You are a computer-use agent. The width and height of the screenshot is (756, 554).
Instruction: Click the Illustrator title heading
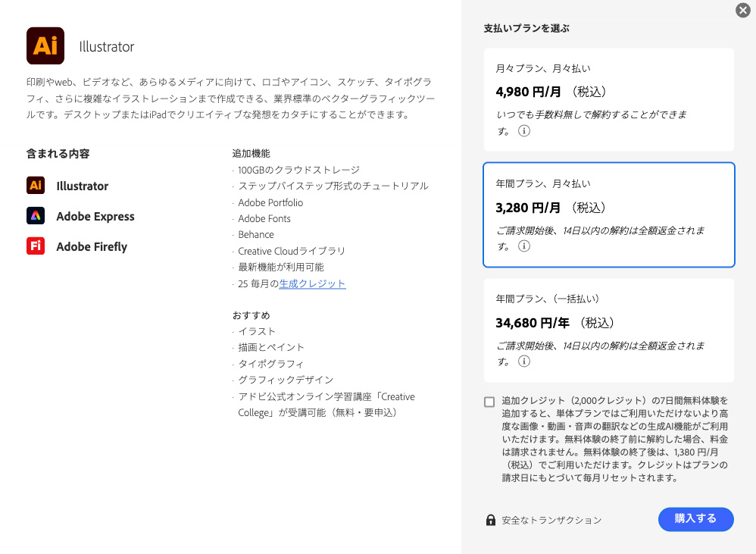coord(107,46)
